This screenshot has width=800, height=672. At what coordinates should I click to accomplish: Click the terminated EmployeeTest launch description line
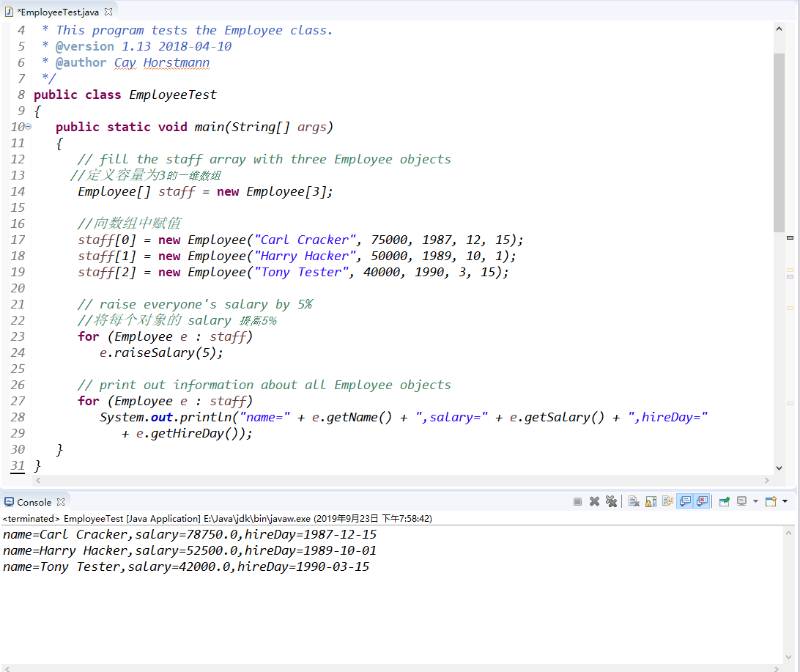(x=218, y=518)
